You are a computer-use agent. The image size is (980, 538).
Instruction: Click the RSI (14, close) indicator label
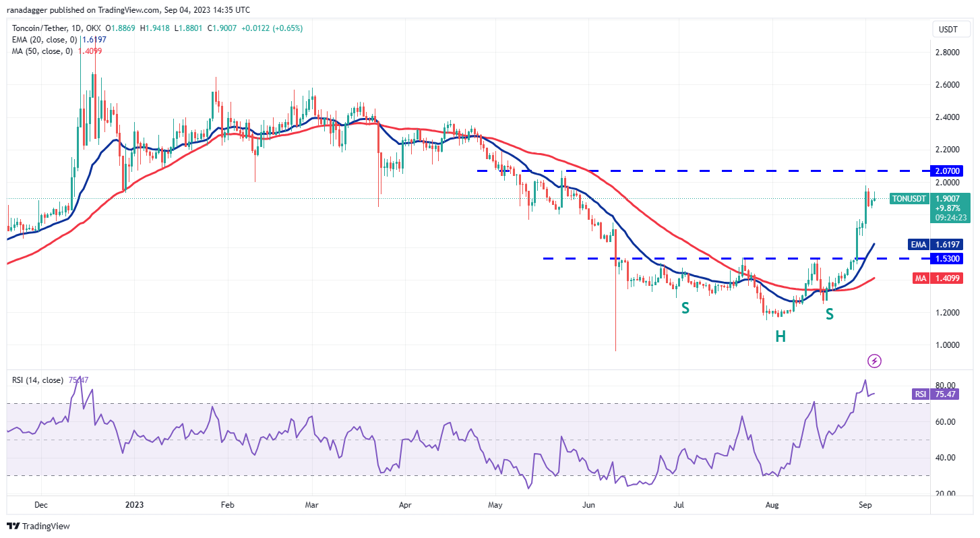pyautogui.click(x=37, y=380)
